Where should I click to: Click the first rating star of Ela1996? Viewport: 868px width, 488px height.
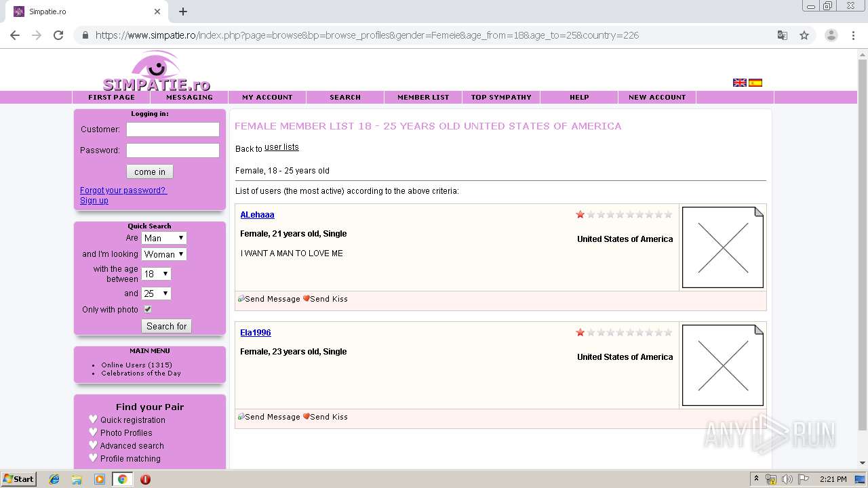point(580,333)
